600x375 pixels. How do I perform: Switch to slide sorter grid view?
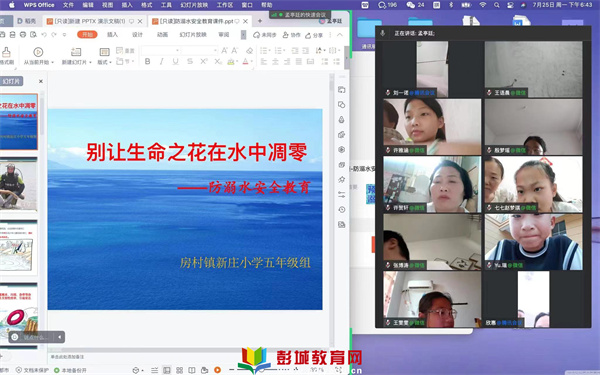179,370
